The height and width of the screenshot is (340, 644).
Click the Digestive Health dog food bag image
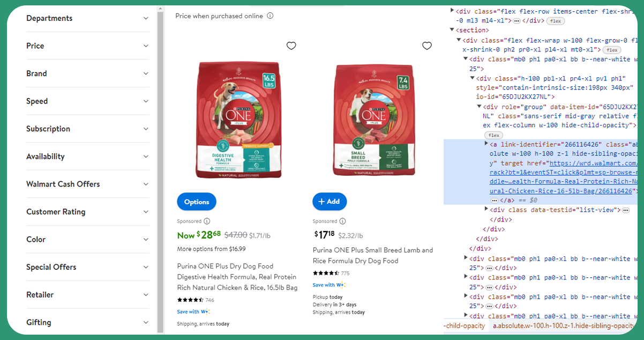pos(239,120)
